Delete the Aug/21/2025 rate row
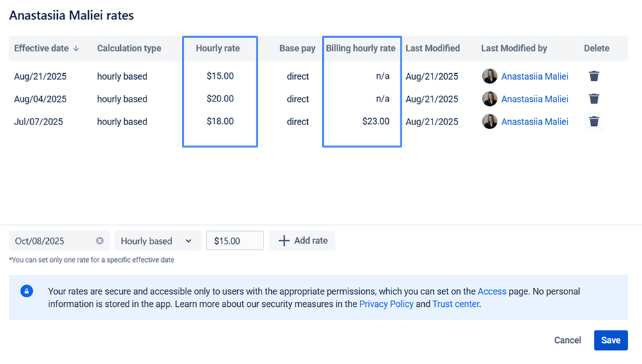The width and height of the screenshot is (642, 364). point(594,76)
